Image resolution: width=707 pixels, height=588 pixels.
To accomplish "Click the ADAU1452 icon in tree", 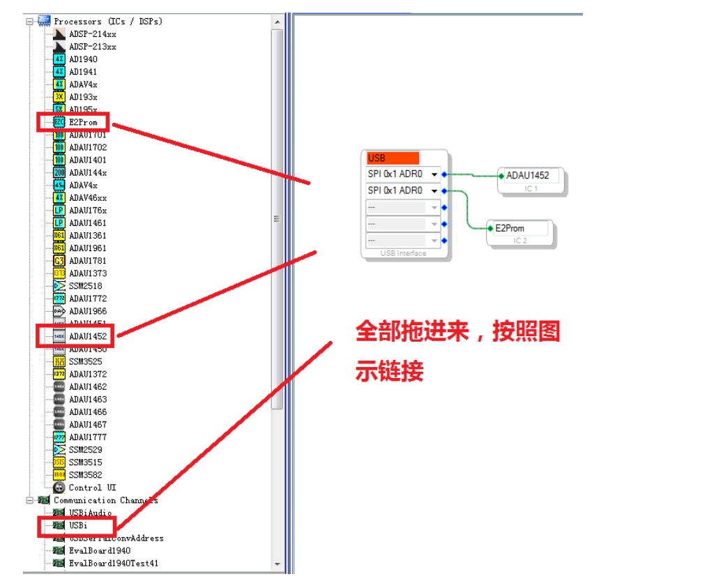I will (x=59, y=336).
